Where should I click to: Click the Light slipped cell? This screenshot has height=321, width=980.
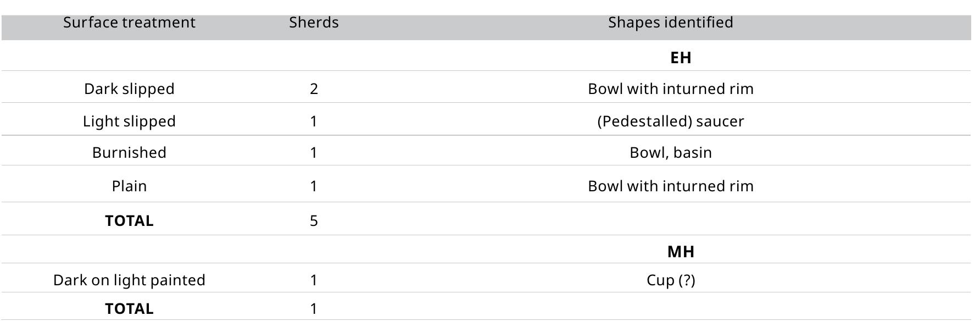click(x=129, y=121)
